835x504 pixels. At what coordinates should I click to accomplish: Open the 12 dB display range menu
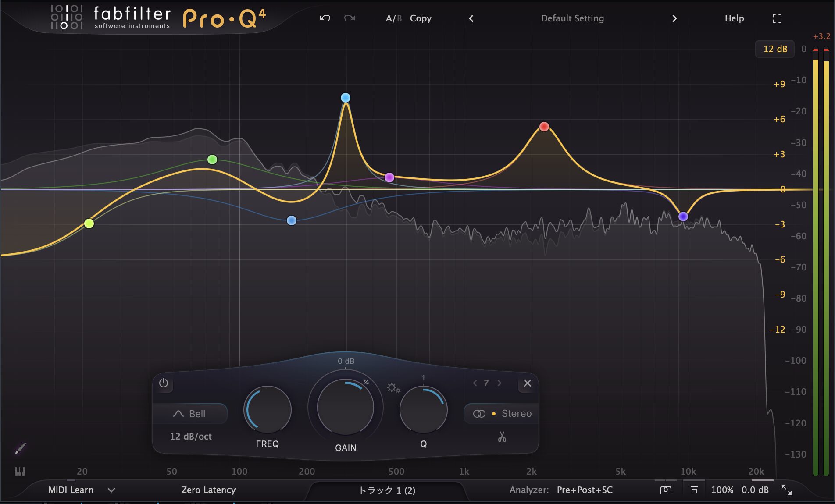(775, 49)
